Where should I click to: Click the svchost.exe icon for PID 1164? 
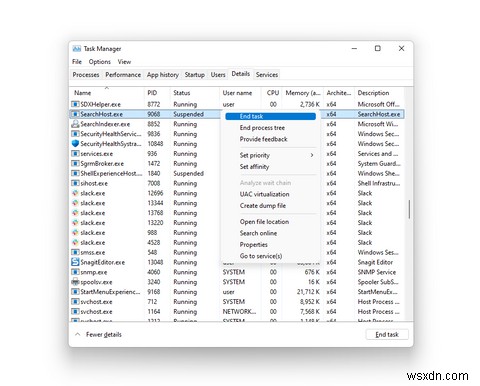[x=75, y=312]
